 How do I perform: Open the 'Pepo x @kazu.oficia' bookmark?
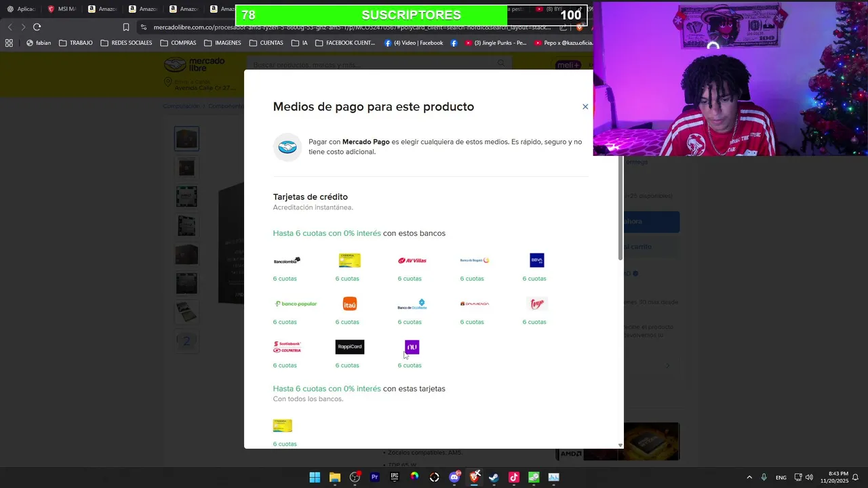click(x=564, y=43)
